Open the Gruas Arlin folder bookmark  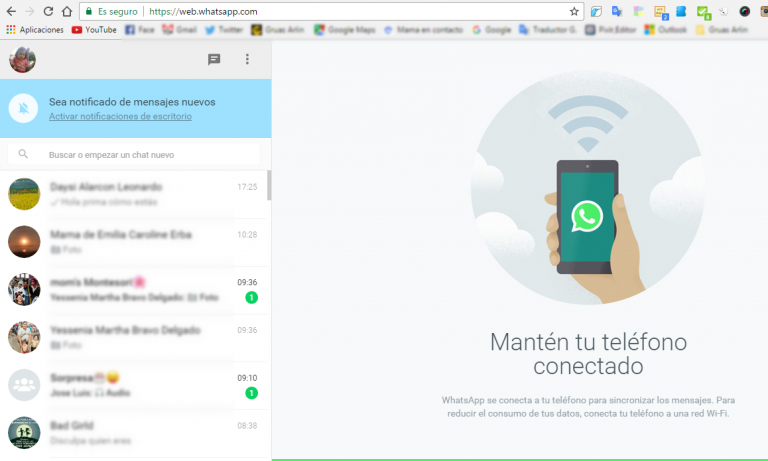[x=722, y=30]
